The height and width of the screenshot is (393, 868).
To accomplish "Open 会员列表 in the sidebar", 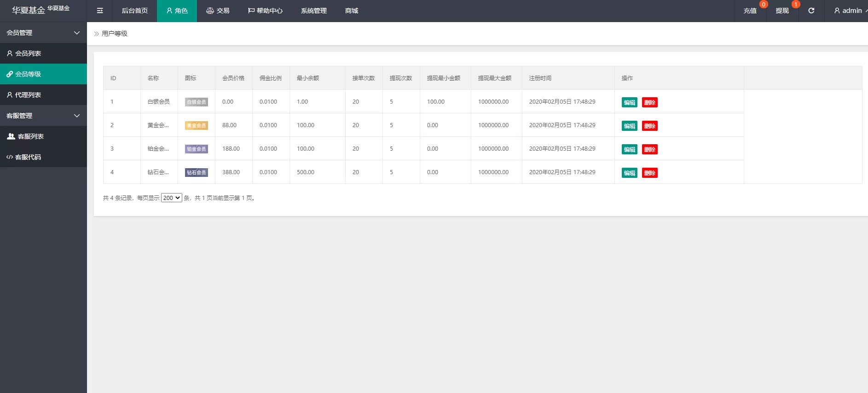I will 28,53.
